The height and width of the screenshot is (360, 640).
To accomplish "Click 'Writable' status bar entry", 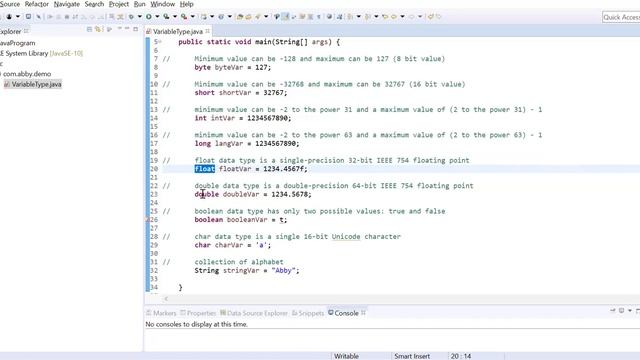I will coord(347,356).
